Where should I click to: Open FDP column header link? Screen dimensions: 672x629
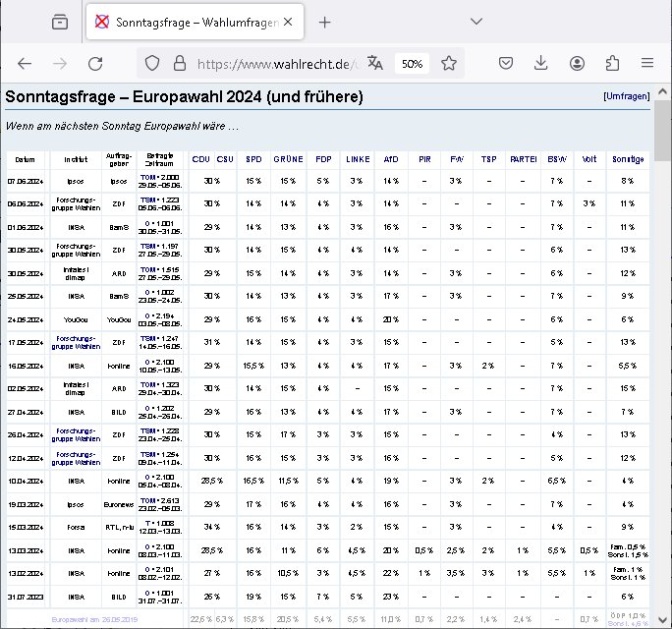[323, 159]
